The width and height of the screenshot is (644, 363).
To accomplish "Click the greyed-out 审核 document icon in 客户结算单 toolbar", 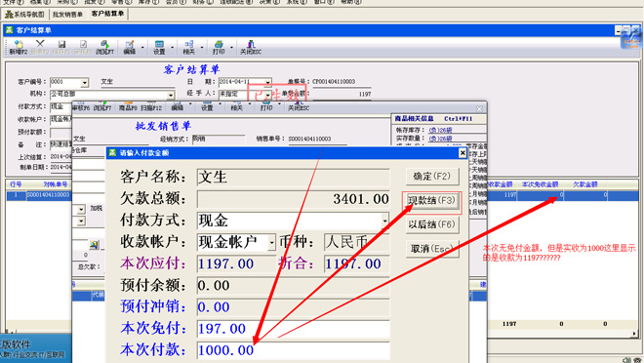I will tap(83, 44).
